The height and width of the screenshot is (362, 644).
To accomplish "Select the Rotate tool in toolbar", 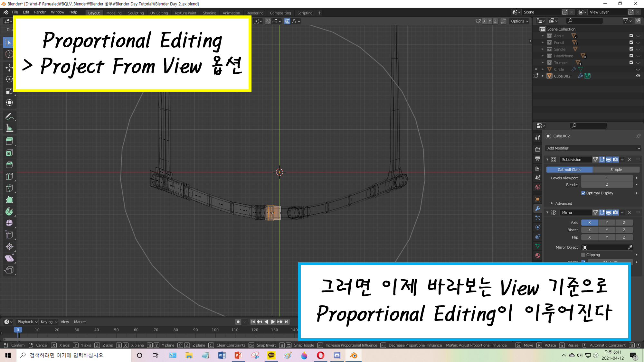I will (x=9, y=79).
